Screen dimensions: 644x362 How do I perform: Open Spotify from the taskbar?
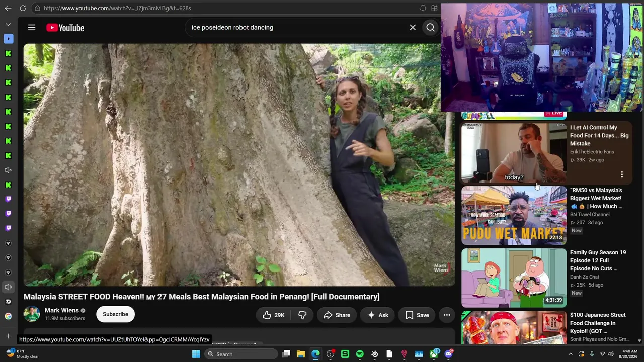[x=360, y=354]
